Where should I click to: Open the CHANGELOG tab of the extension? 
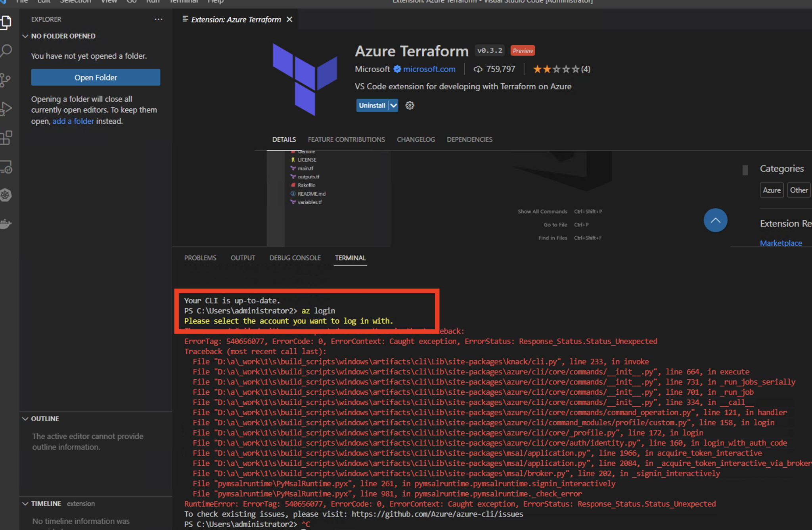point(416,139)
